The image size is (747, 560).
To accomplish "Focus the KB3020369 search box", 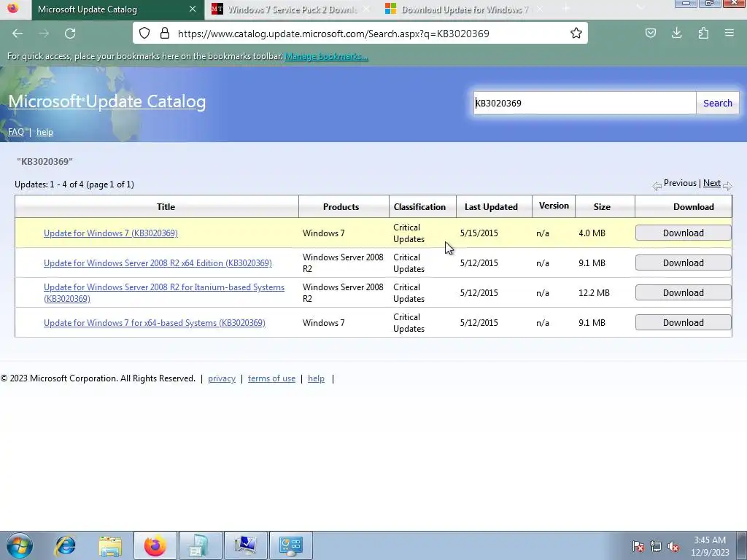I will (584, 103).
